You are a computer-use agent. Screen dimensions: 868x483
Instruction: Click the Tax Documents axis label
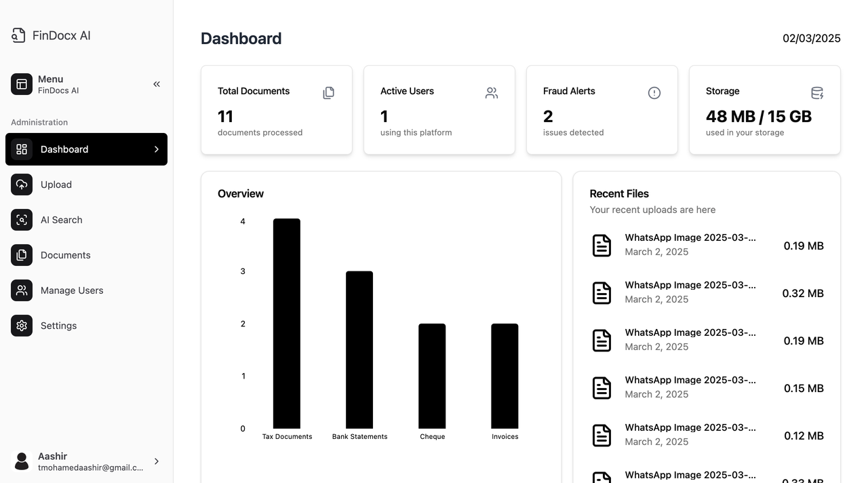coord(287,437)
